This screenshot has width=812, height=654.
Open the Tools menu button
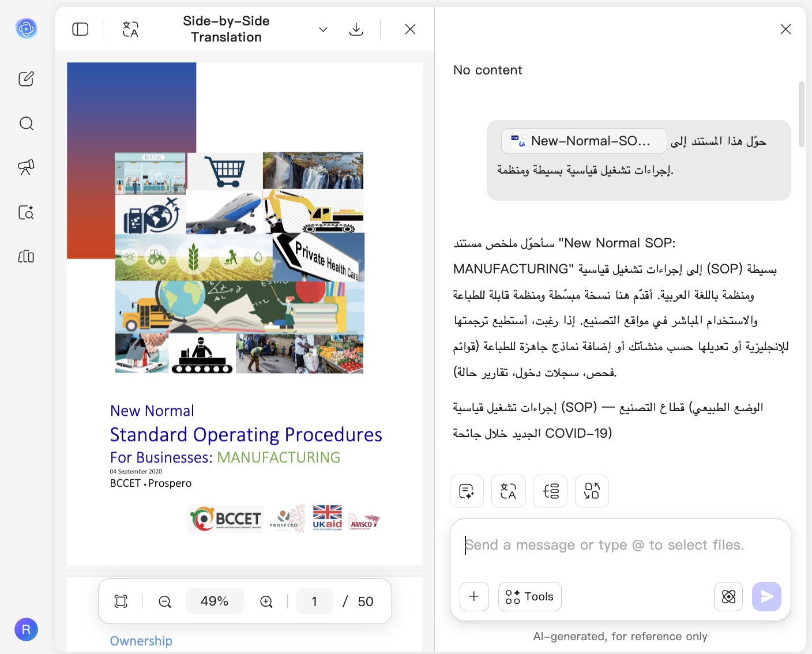[529, 596]
